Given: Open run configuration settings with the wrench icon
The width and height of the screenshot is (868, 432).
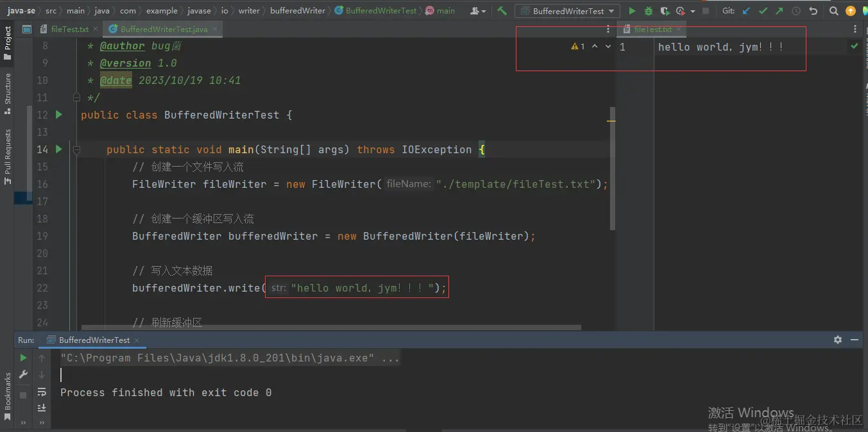Looking at the screenshot, I should tap(24, 374).
